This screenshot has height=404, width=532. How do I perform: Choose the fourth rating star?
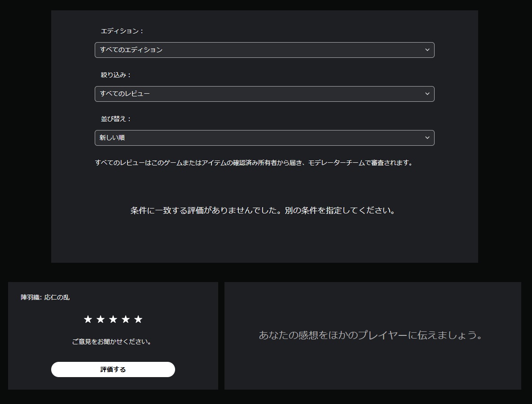point(126,319)
